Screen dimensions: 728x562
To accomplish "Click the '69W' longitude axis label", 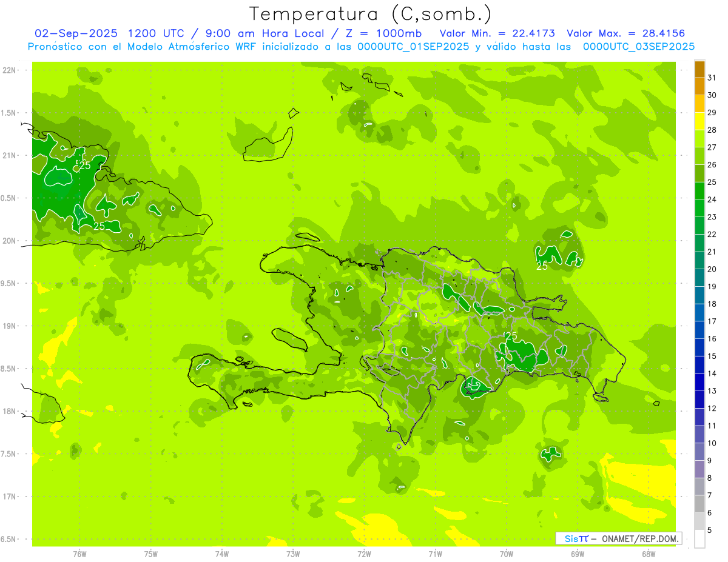I will tap(578, 554).
